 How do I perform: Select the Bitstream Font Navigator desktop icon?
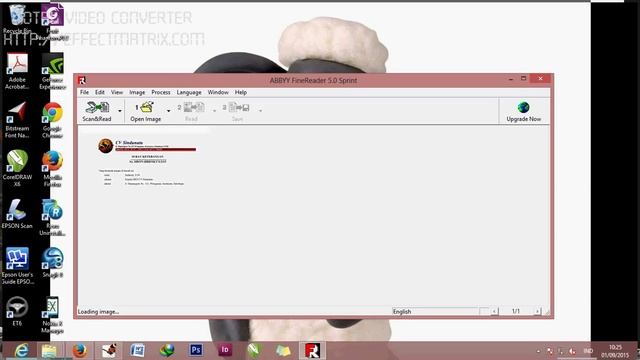tap(17, 120)
